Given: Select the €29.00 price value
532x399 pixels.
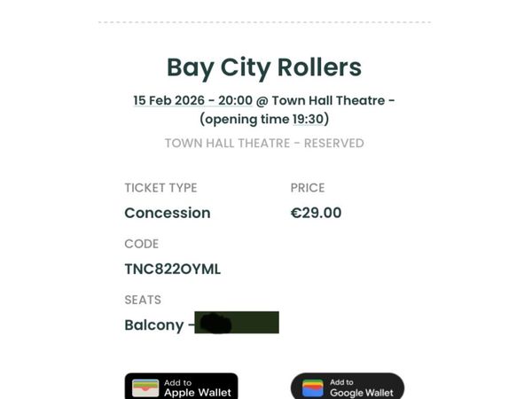Looking at the screenshot, I should tap(316, 213).
